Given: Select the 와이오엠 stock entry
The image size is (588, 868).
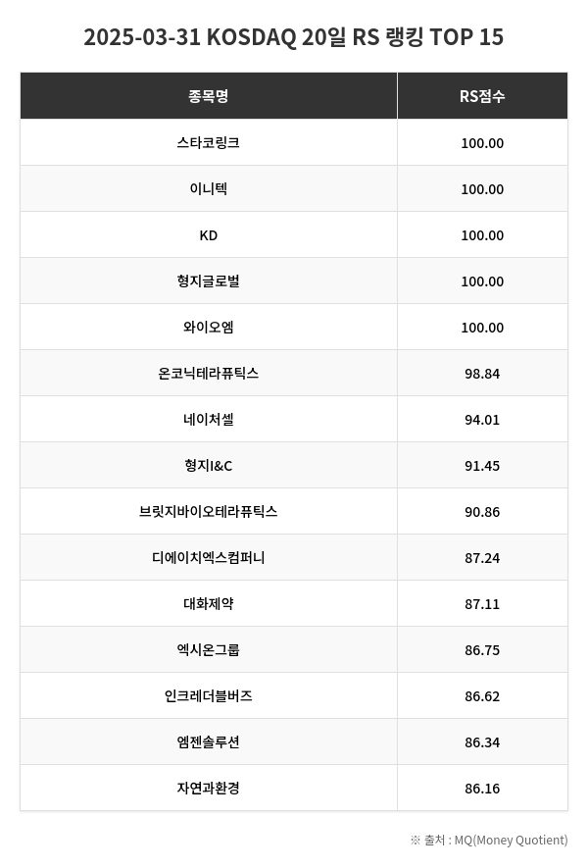Looking at the screenshot, I should coord(208,328).
